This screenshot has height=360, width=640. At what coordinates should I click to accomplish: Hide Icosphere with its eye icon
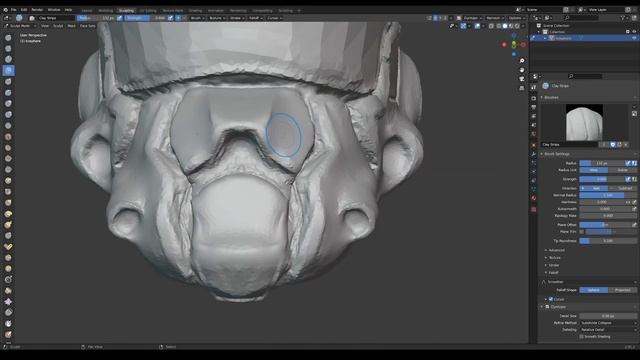[634, 38]
